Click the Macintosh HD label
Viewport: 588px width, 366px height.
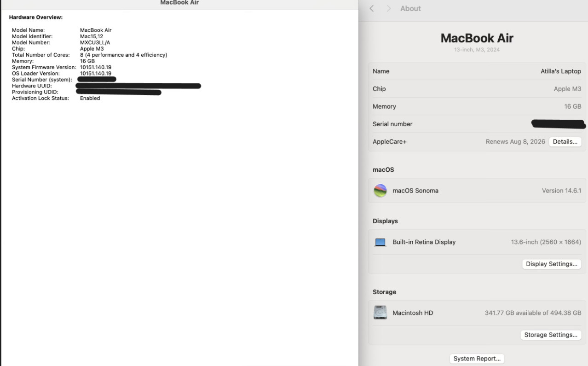413,313
